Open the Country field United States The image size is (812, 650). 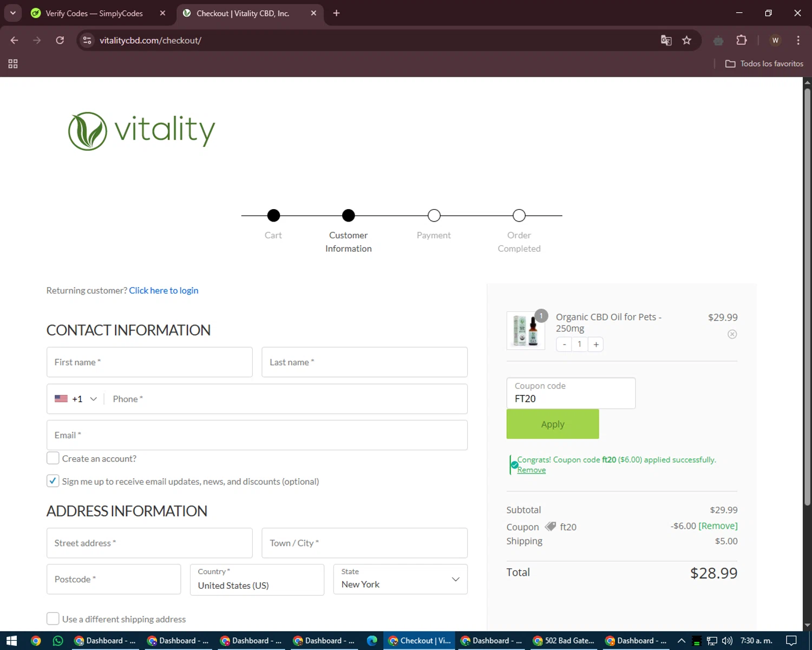[257, 580]
